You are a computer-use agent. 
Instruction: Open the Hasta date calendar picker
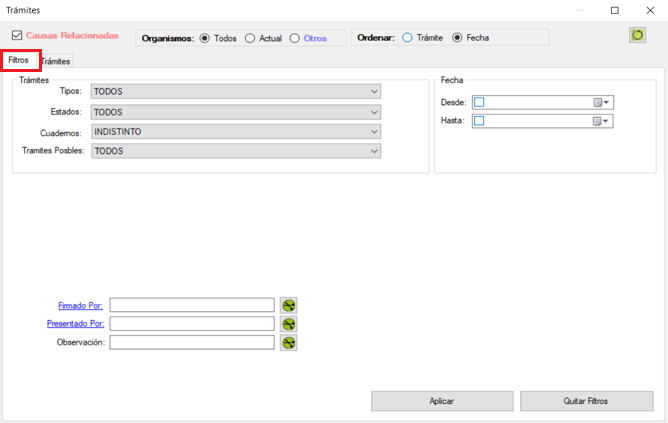pos(601,121)
